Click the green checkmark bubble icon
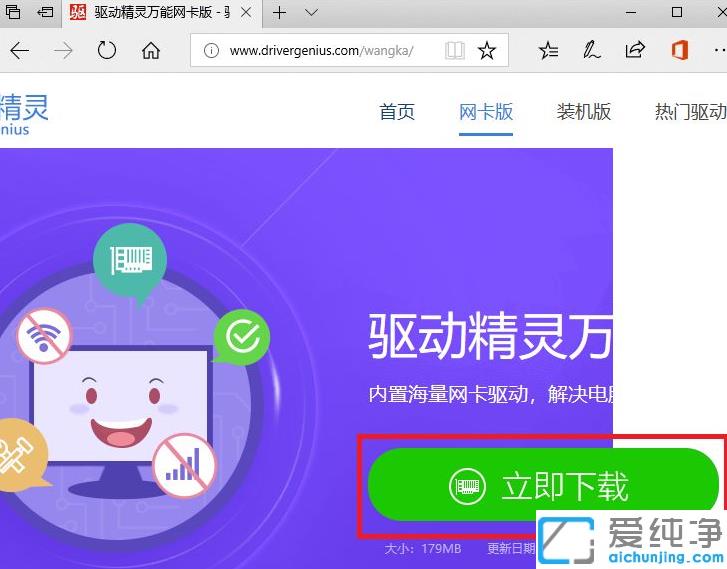Image resolution: width=727 pixels, height=569 pixels. point(242,337)
